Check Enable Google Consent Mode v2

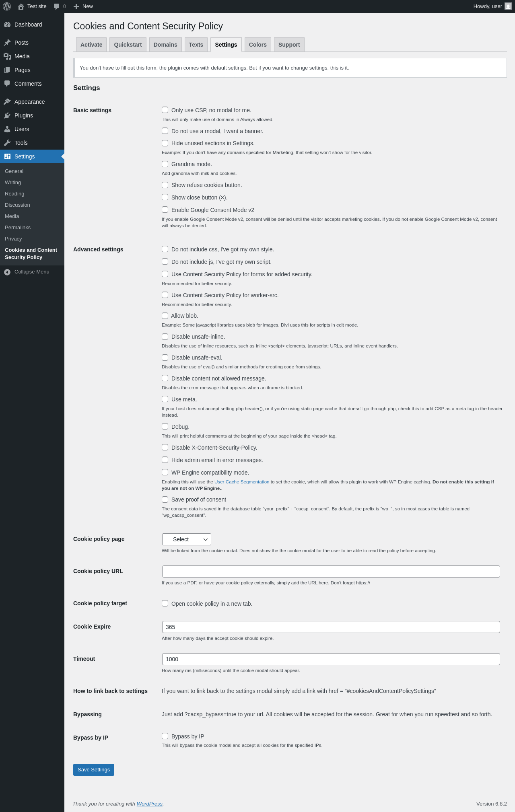click(x=165, y=210)
